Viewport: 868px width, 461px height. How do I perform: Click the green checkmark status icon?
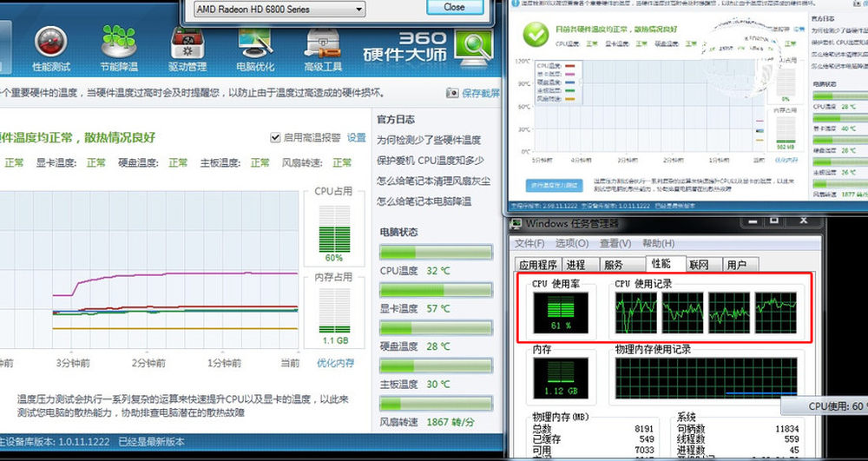coord(536,35)
